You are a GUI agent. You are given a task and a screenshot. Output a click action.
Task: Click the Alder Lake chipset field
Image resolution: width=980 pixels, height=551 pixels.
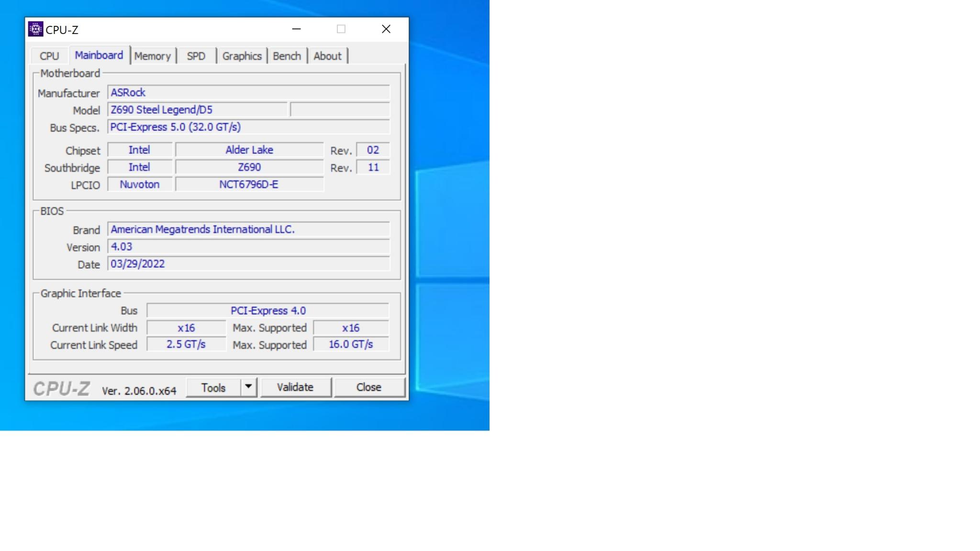pyautogui.click(x=249, y=150)
